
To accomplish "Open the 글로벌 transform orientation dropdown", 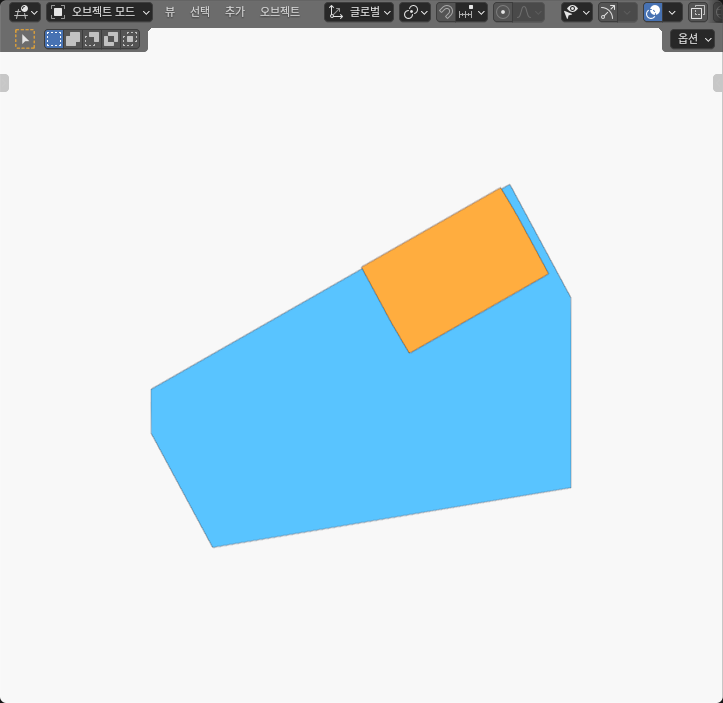I will coord(359,12).
